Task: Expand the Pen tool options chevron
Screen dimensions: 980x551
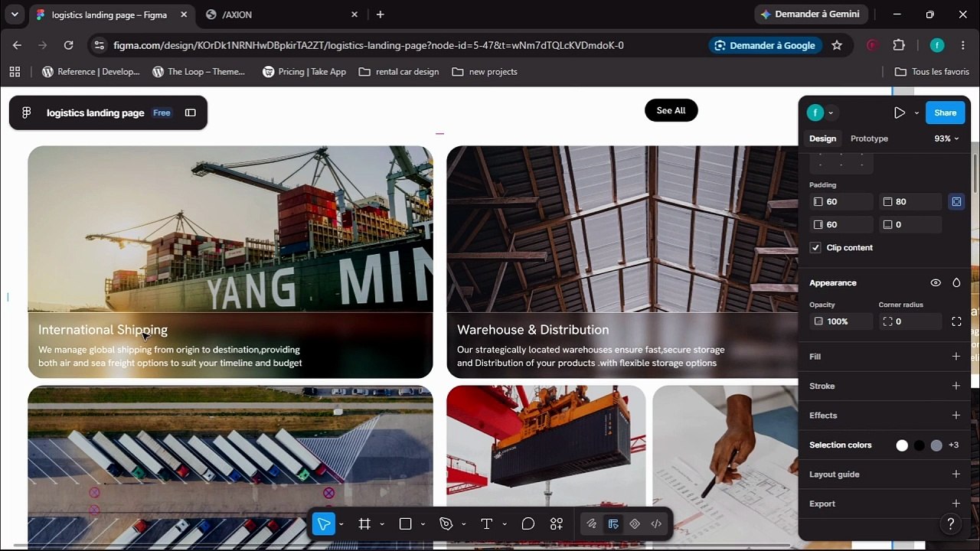Action: [463, 524]
